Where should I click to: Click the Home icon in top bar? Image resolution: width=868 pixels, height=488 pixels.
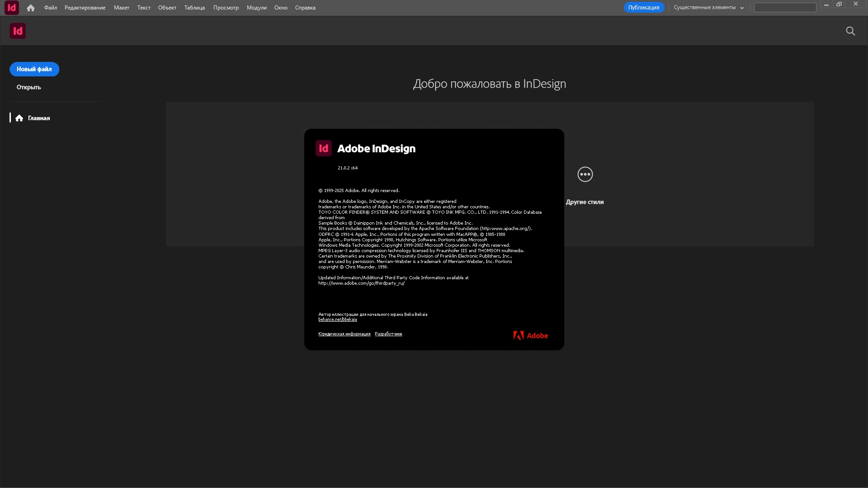pyautogui.click(x=31, y=8)
